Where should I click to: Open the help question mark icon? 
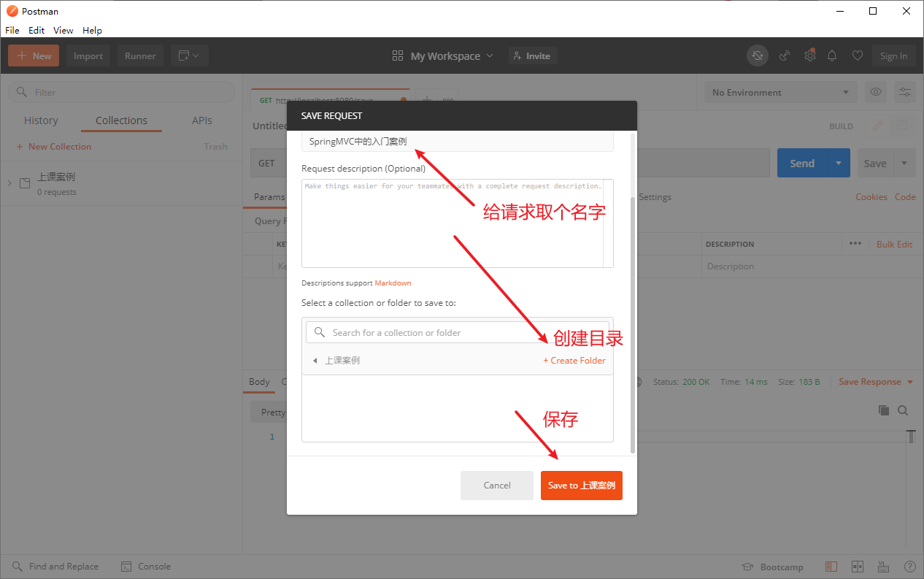(x=910, y=567)
